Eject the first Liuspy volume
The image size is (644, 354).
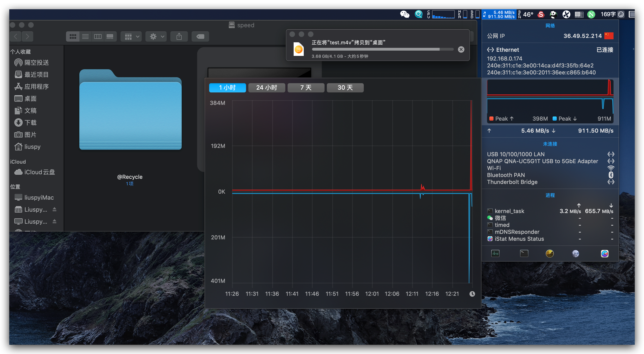54,209
